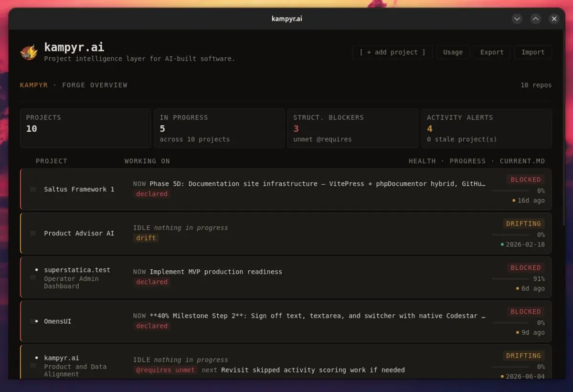Click the FORGE OVERVIEW heading
This screenshot has height=392, width=573.
[95, 85]
